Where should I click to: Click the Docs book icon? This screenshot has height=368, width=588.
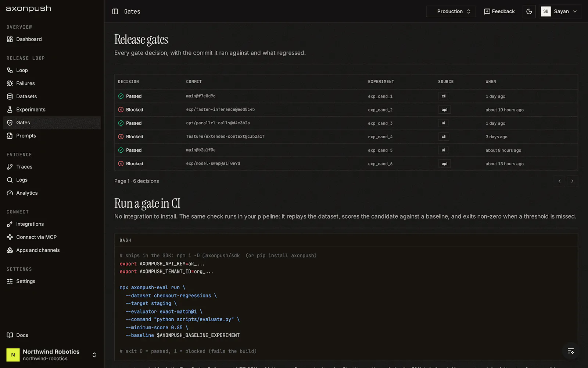10,335
